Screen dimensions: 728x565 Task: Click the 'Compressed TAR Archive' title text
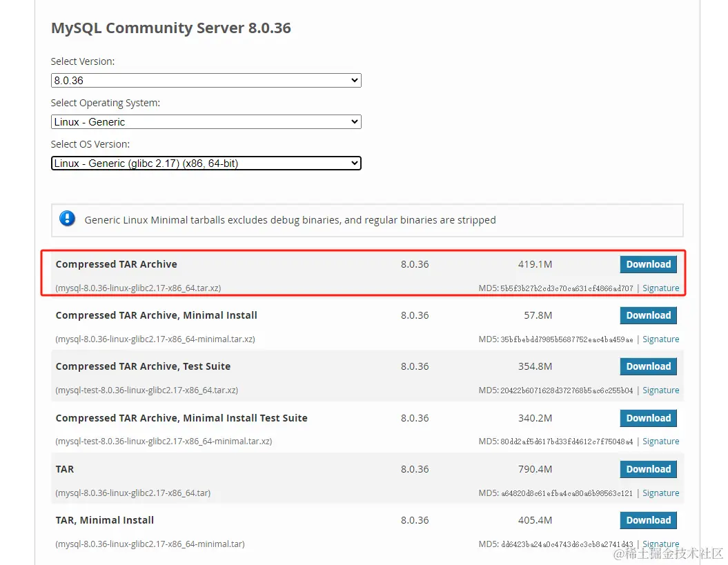point(116,264)
